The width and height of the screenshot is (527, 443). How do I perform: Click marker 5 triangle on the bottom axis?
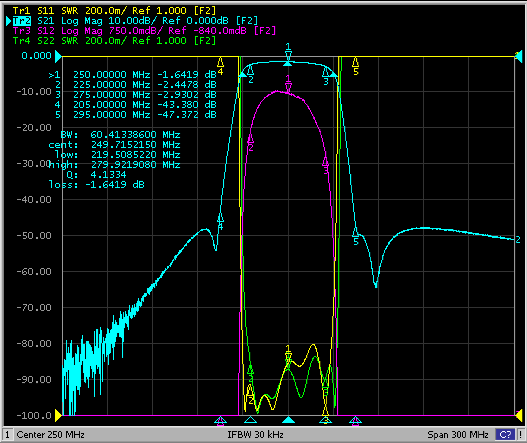(x=355, y=420)
